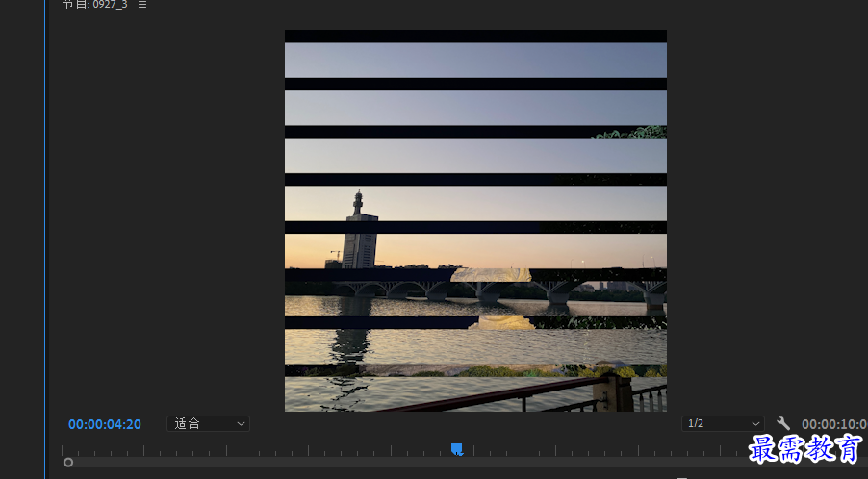Select the 节目: 0927_3 panel tab
The height and width of the screenshot is (479, 868).
coord(94,5)
